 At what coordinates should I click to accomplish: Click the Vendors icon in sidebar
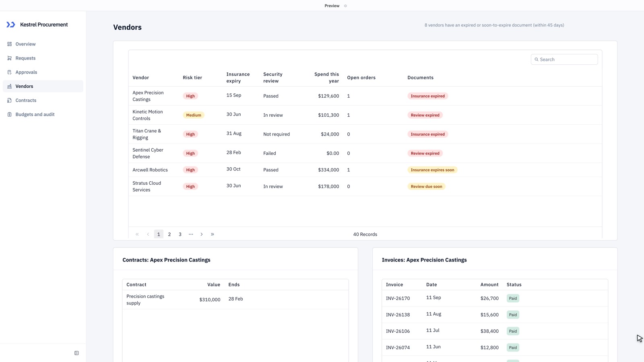pyautogui.click(x=9, y=86)
